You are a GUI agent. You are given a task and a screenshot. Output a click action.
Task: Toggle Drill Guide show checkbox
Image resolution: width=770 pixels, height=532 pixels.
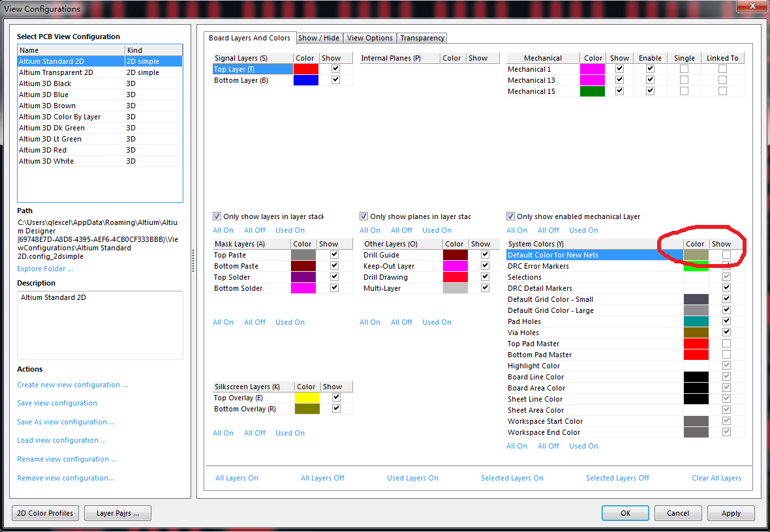tap(485, 254)
